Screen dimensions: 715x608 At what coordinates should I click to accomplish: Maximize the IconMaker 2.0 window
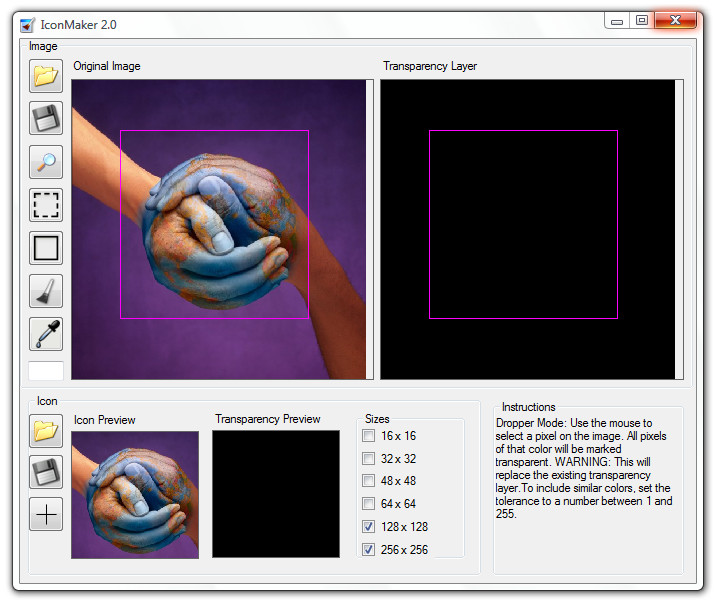point(642,21)
